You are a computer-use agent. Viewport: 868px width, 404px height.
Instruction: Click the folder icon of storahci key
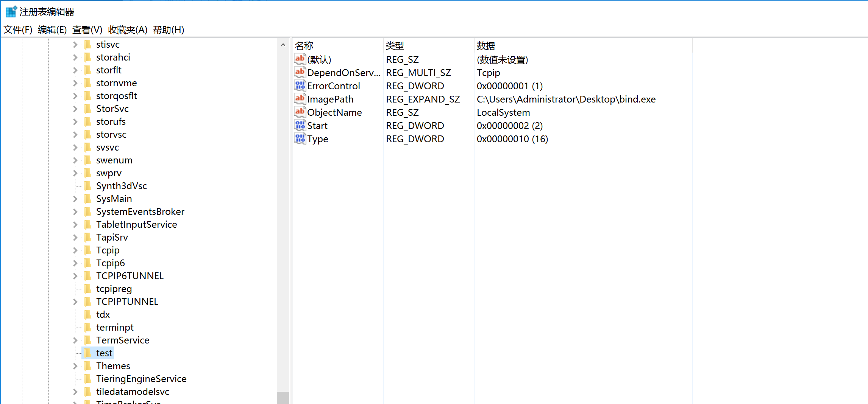87,57
